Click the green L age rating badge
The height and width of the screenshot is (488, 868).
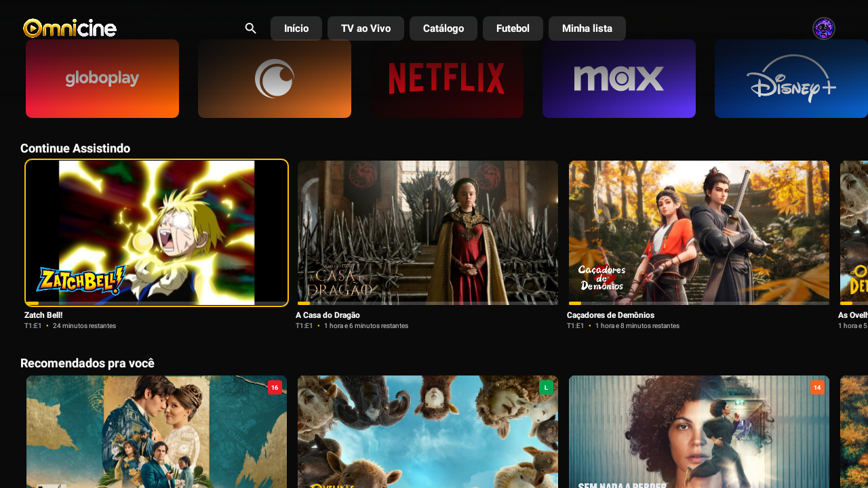(546, 387)
